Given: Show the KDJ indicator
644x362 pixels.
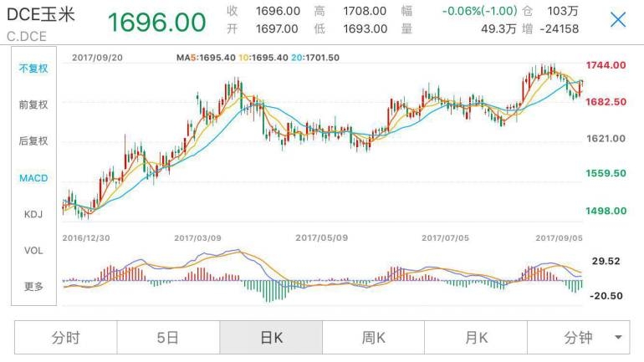Looking at the screenshot, I should [33, 214].
